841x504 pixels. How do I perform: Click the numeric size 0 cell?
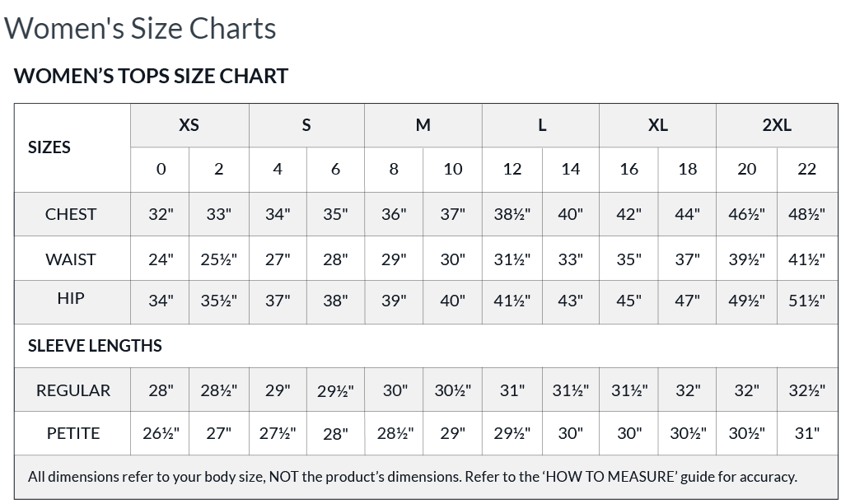[x=161, y=169]
